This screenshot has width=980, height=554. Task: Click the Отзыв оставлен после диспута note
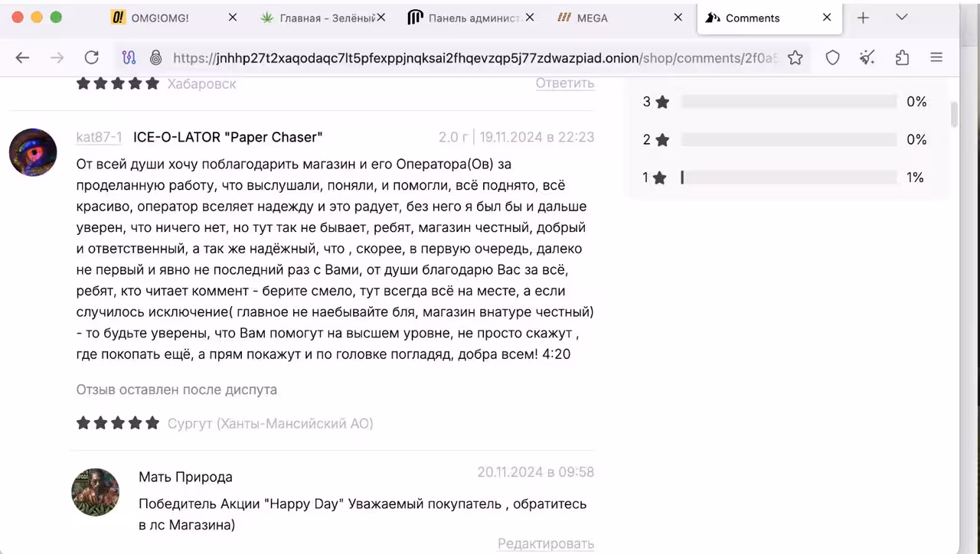pos(177,389)
